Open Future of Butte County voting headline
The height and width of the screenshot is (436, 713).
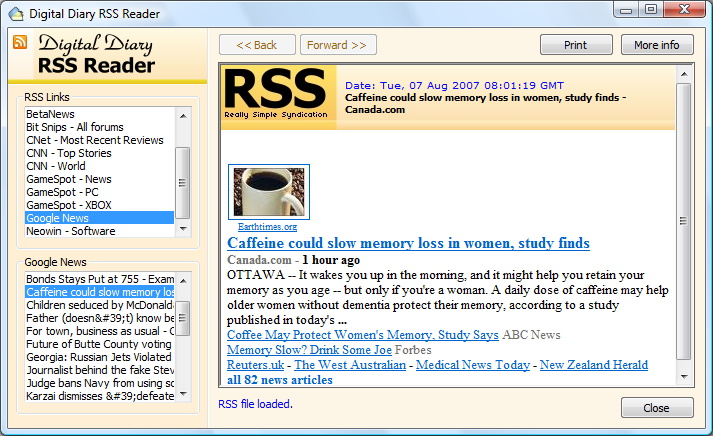point(100,344)
